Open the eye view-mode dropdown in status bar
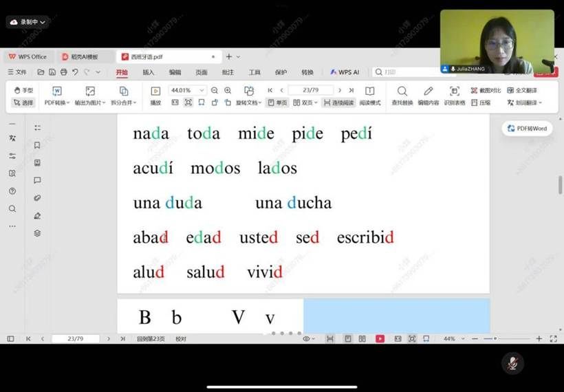 pos(309,338)
